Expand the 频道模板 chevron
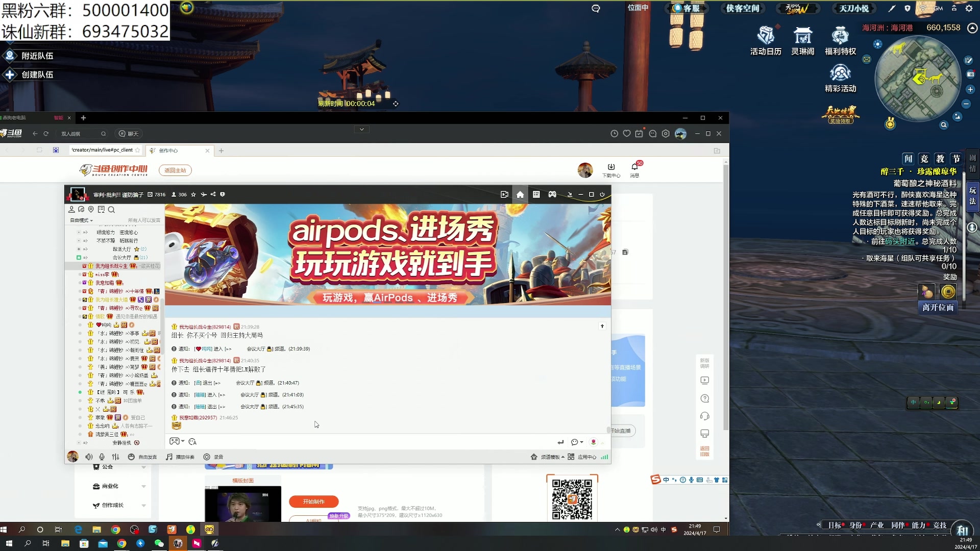This screenshot has height=551, width=980. click(x=563, y=457)
